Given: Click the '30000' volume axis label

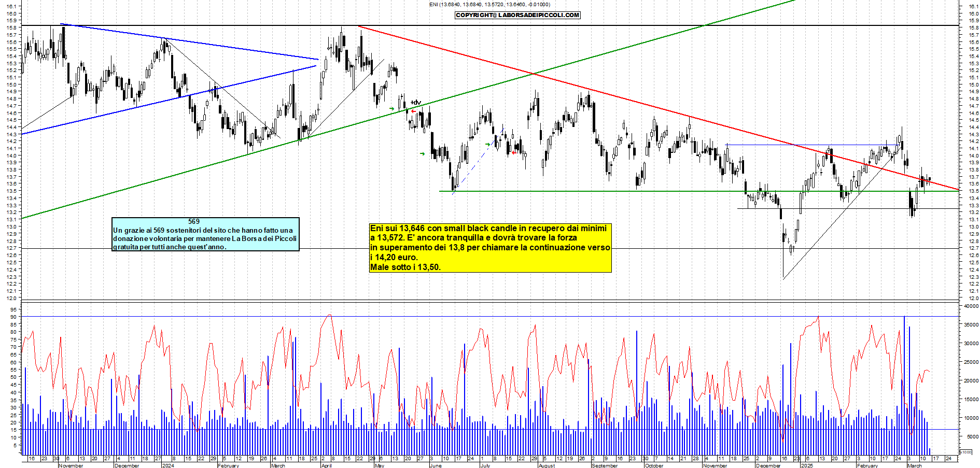Looking at the screenshot, I should pyautogui.click(x=971, y=344).
